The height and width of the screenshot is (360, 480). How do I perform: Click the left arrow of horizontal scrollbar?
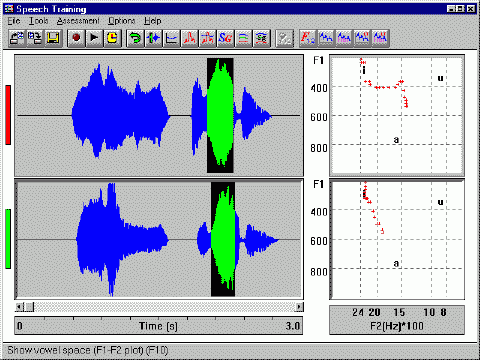(19, 306)
